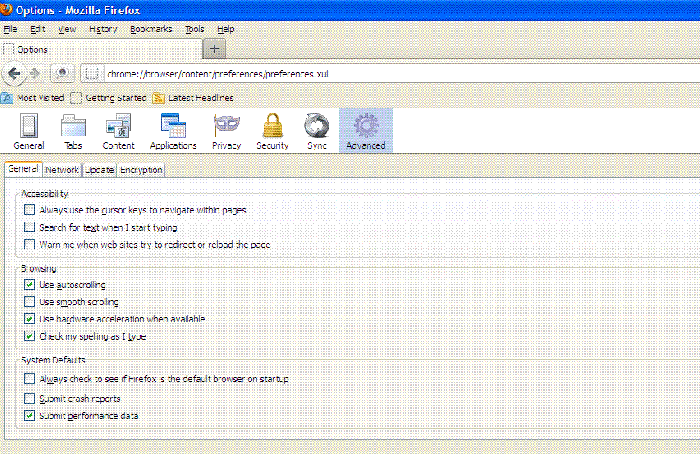This screenshot has width=700, height=454.
Task: Click the back arrow navigation button
Action: pyautogui.click(x=15, y=73)
